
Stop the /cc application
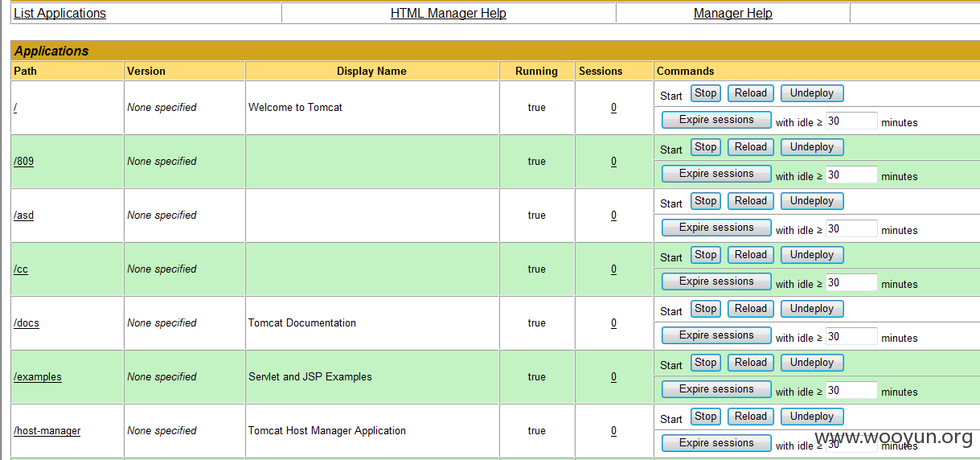click(x=706, y=255)
